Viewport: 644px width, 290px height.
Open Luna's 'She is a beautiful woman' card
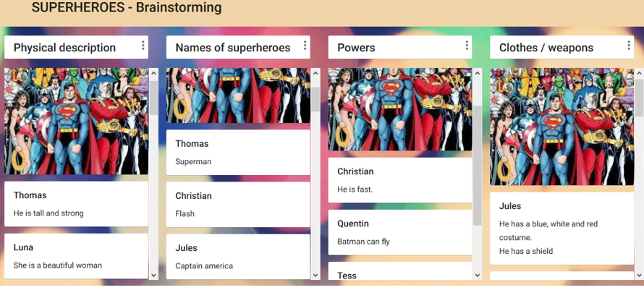76,256
